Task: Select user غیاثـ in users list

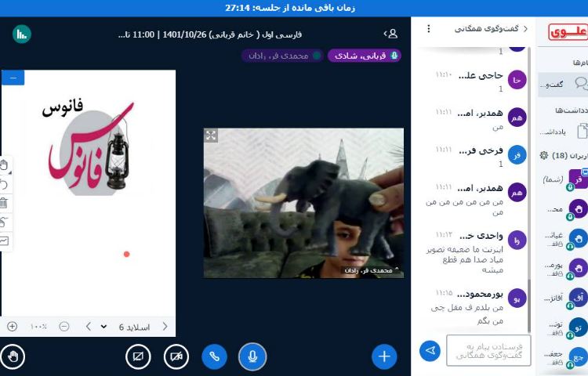Action: pos(565,239)
